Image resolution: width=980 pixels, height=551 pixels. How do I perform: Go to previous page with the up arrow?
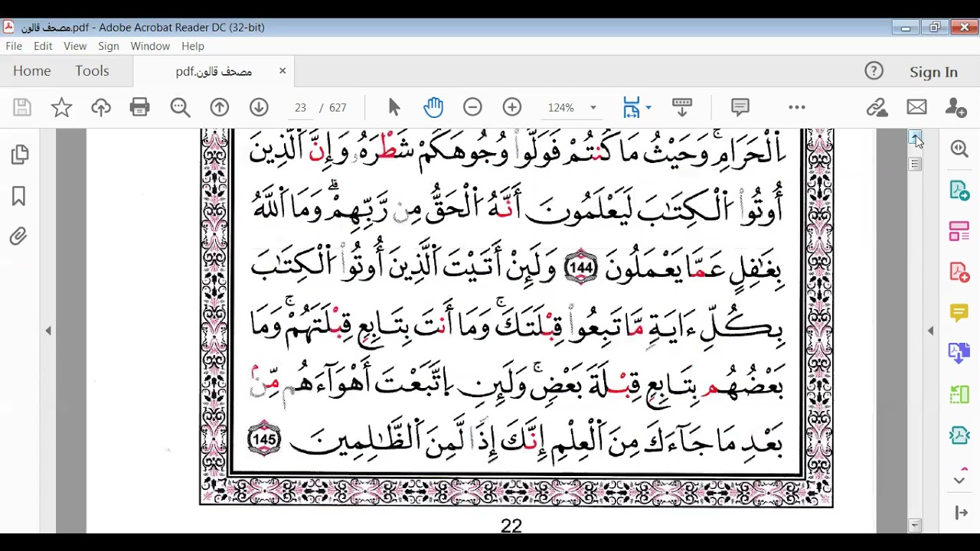[x=220, y=107]
